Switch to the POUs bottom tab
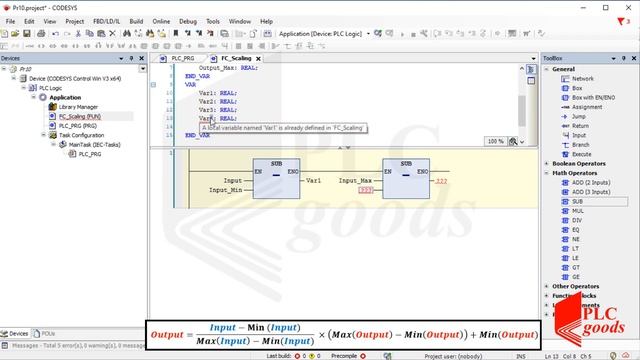Viewport: 640px width, 360px height. (44, 334)
